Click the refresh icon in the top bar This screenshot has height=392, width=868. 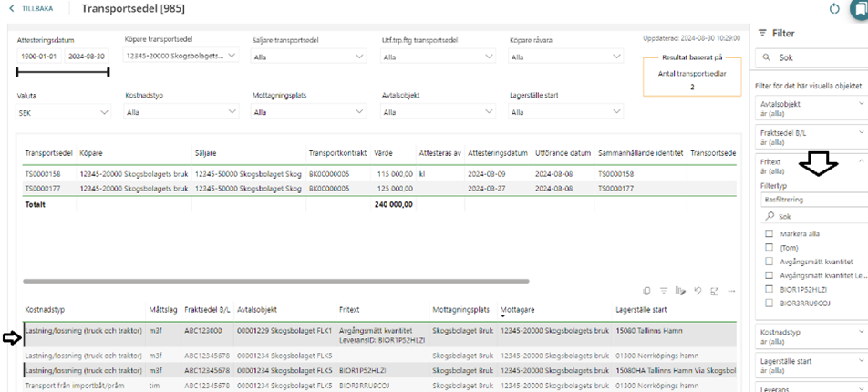(x=833, y=9)
